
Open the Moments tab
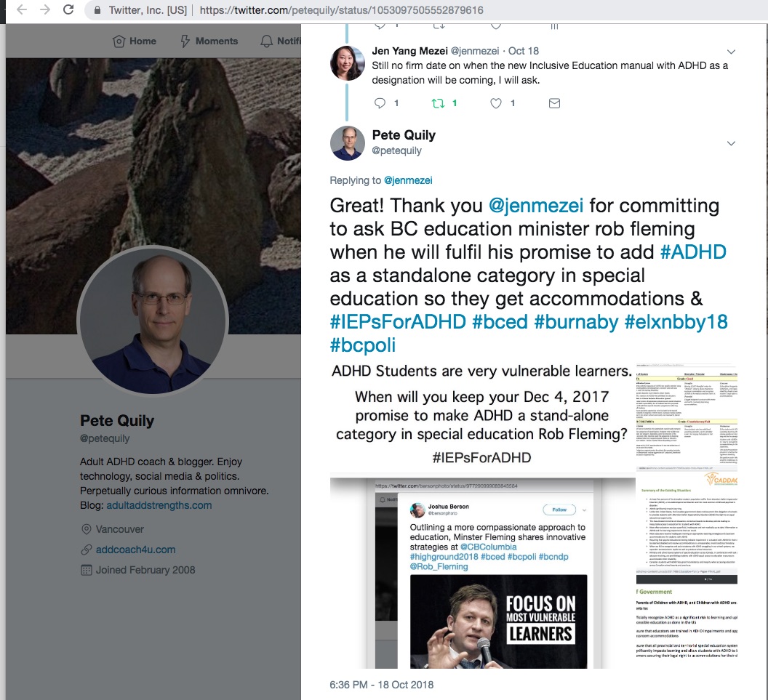click(x=209, y=41)
